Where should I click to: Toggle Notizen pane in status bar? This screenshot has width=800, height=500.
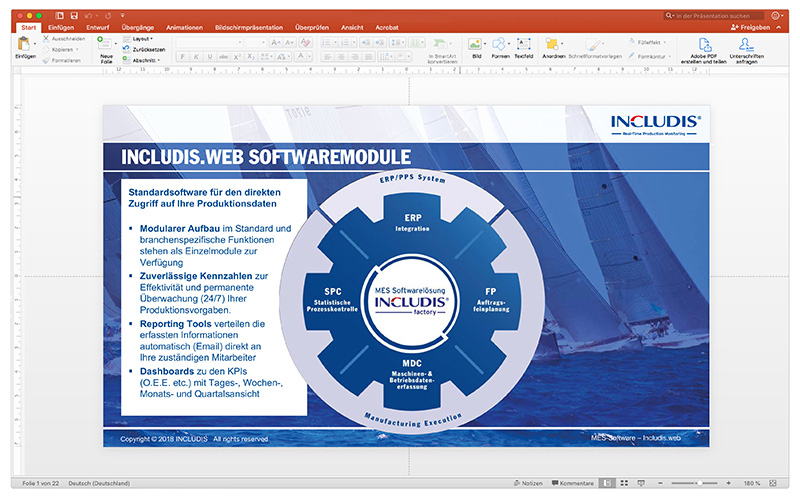coord(528,483)
